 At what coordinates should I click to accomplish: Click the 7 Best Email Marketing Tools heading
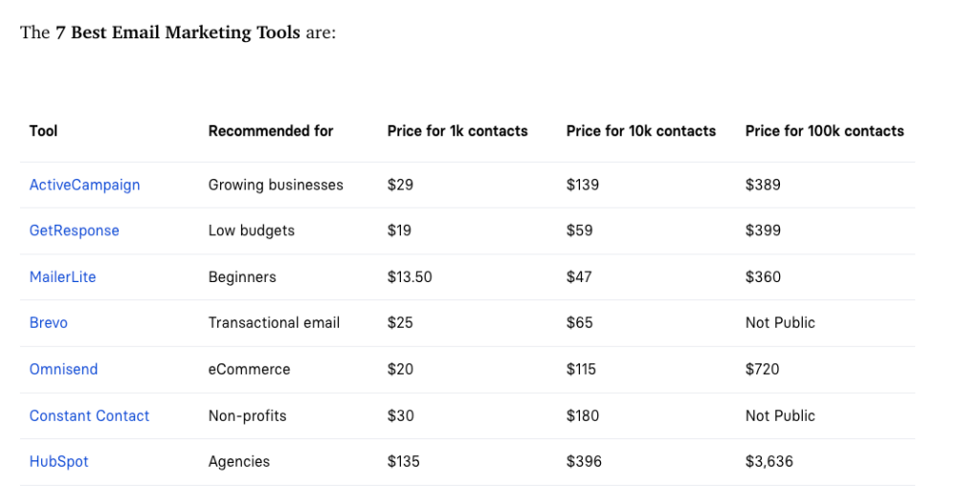177,33
